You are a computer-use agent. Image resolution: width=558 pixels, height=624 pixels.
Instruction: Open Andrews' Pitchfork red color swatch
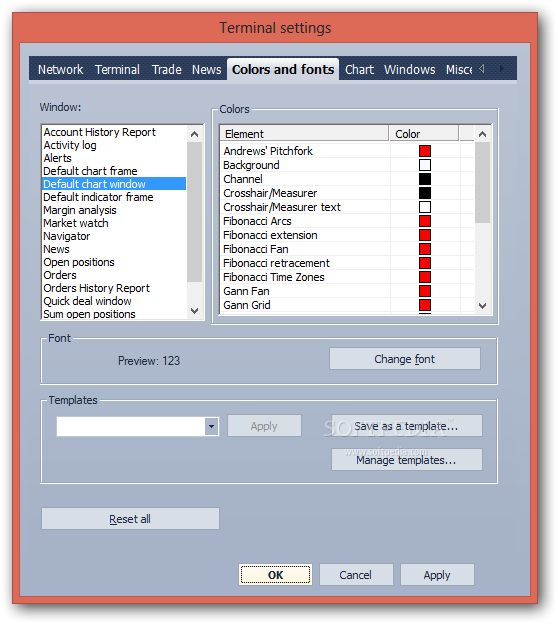click(425, 151)
